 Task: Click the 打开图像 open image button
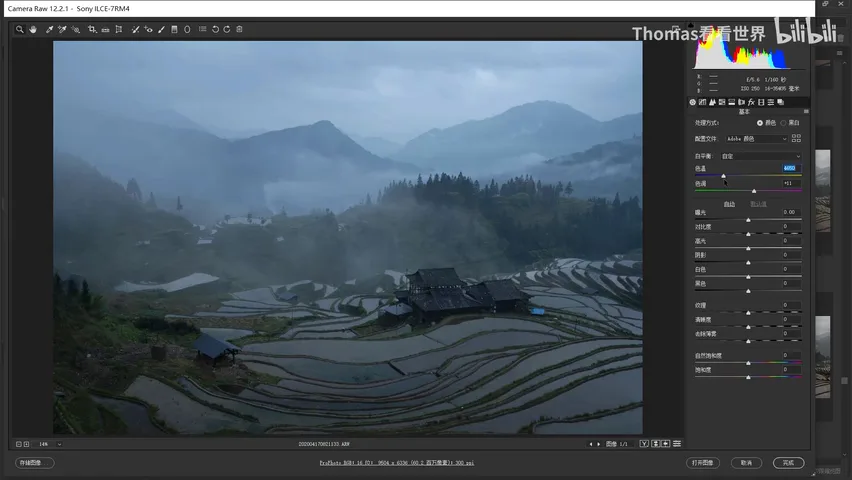click(x=703, y=463)
